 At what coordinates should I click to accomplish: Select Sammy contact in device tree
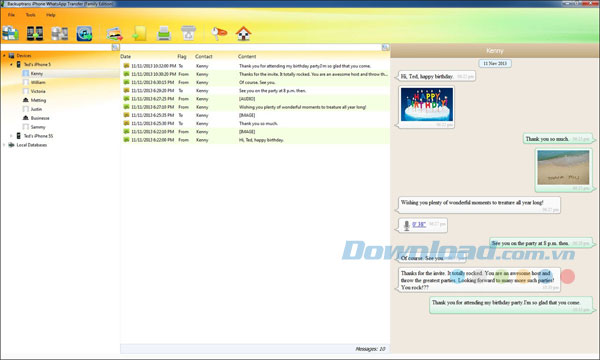click(x=38, y=127)
